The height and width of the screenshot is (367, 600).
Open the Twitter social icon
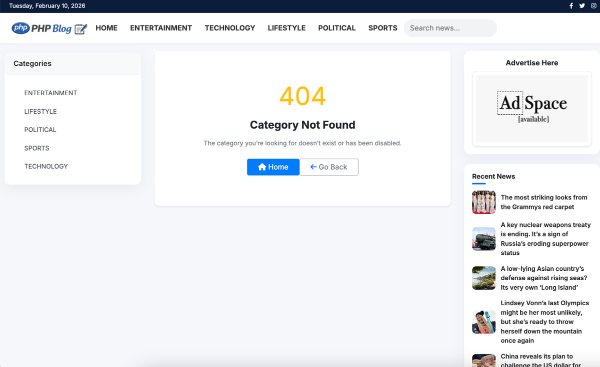[x=582, y=6]
